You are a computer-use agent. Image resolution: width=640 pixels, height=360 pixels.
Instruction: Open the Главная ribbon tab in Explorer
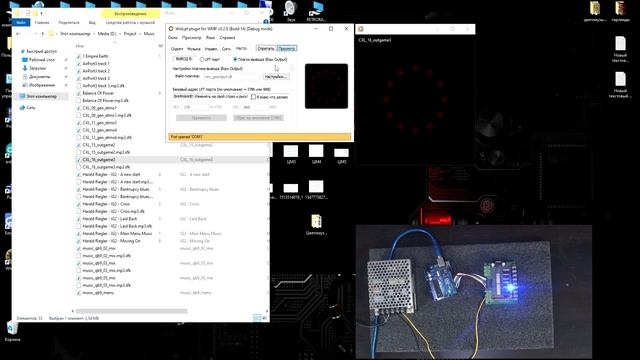click(x=42, y=22)
